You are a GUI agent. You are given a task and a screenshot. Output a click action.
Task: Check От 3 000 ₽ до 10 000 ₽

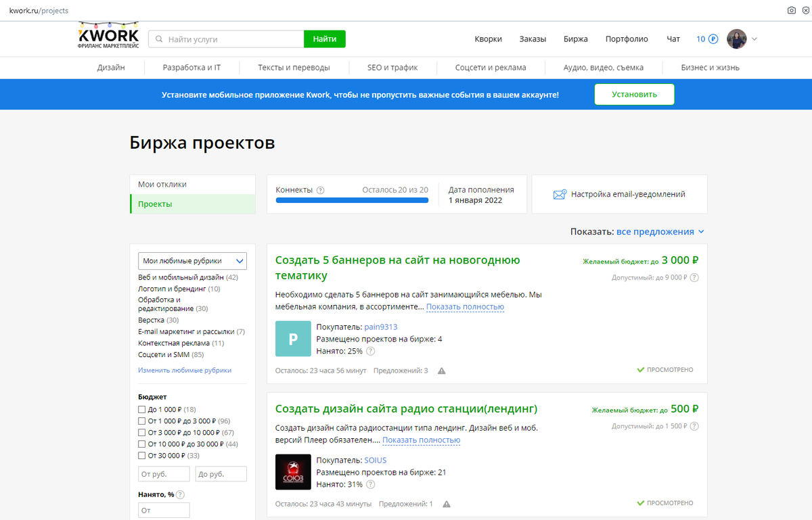[x=141, y=433]
